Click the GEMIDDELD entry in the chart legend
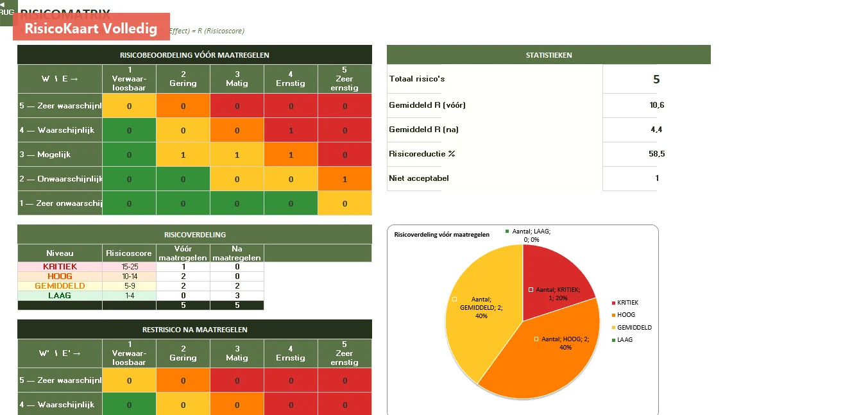 pyautogui.click(x=631, y=327)
